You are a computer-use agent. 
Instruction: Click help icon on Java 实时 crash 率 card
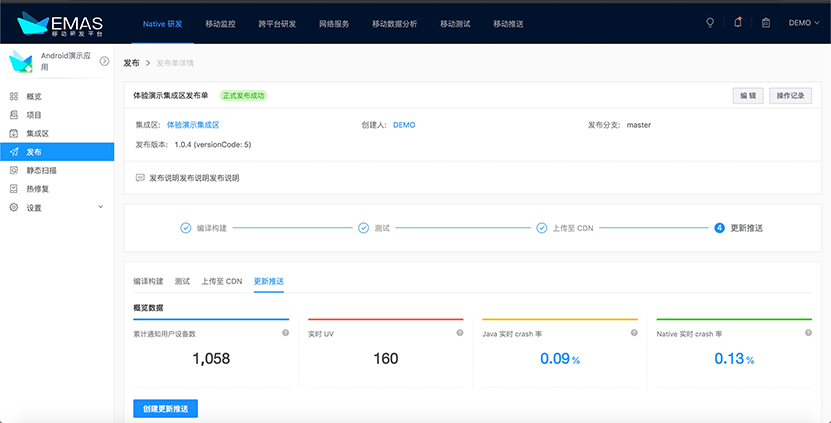635,333
